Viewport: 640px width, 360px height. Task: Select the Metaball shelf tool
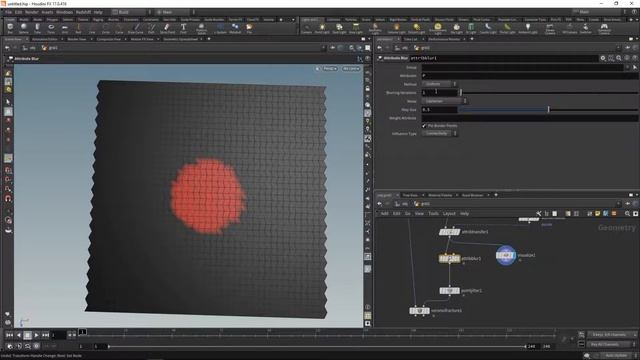(235, 29)
